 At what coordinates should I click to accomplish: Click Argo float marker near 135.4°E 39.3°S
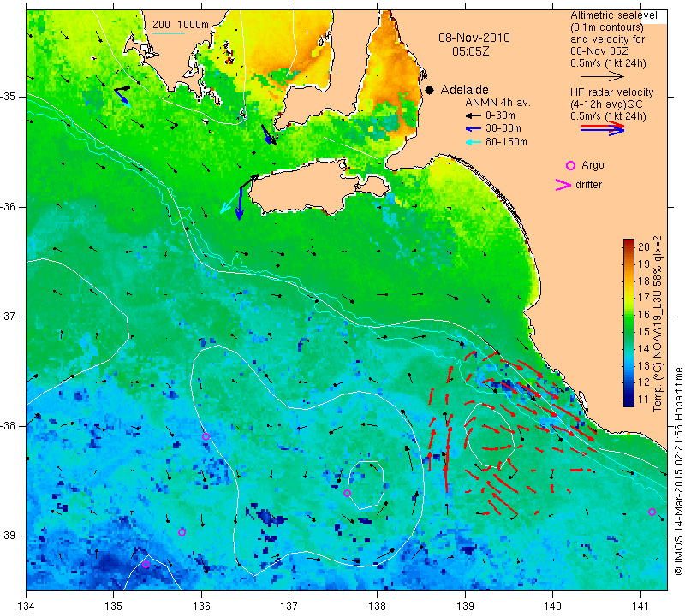(x=146, y=564)
